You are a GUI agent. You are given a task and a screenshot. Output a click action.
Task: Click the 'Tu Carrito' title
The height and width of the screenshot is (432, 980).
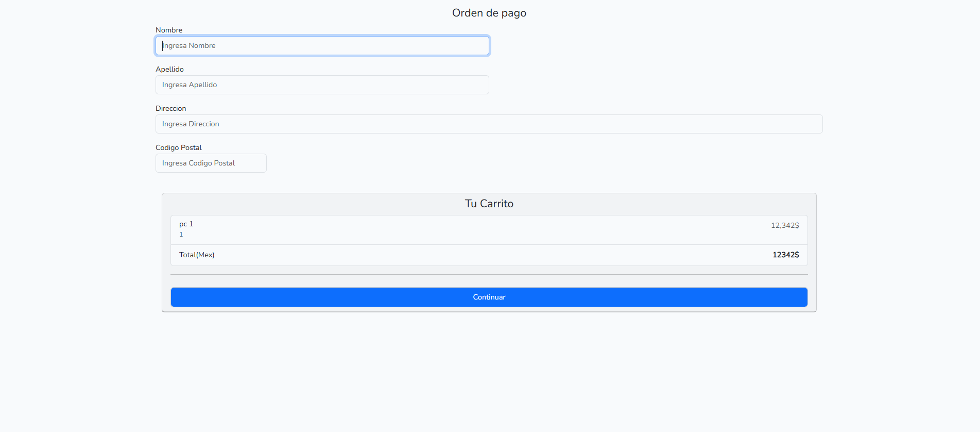point(489,204)
